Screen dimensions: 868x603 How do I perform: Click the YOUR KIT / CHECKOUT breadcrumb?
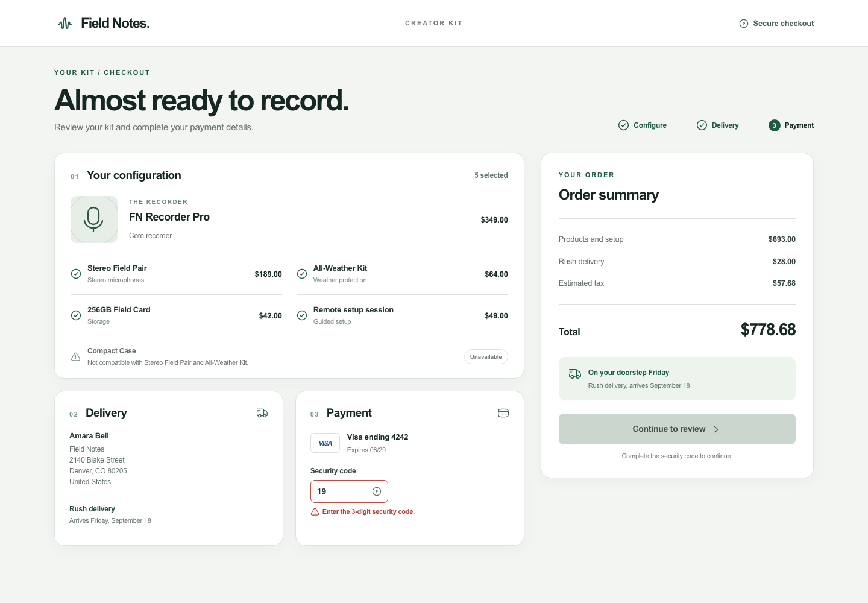(x=102, y=72)
